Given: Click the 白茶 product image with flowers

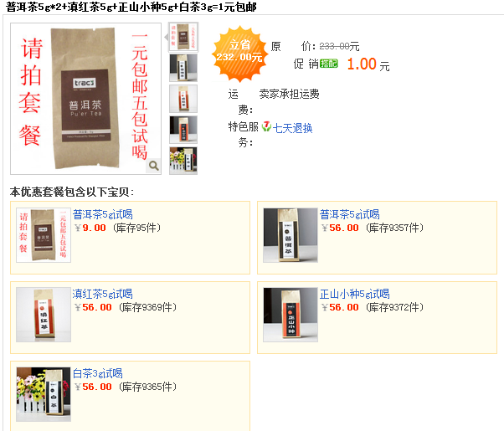Looking at the screenshot, I should 44,394.
